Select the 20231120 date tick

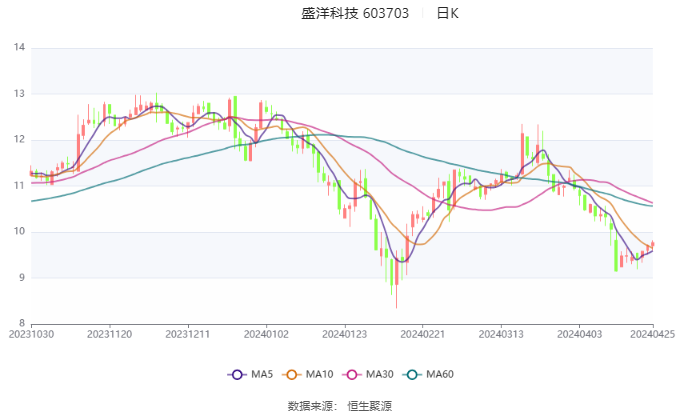point(110,334)
